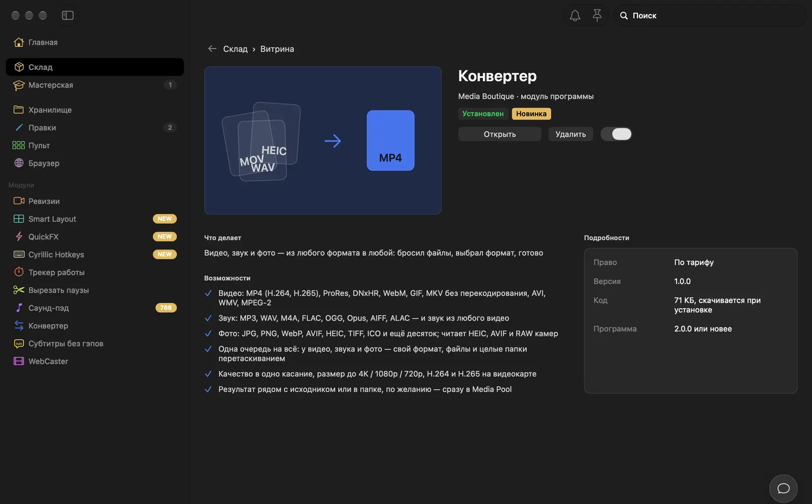Open notifications bell icon
This screenshot has height=504, width=812.
(574, 16)
